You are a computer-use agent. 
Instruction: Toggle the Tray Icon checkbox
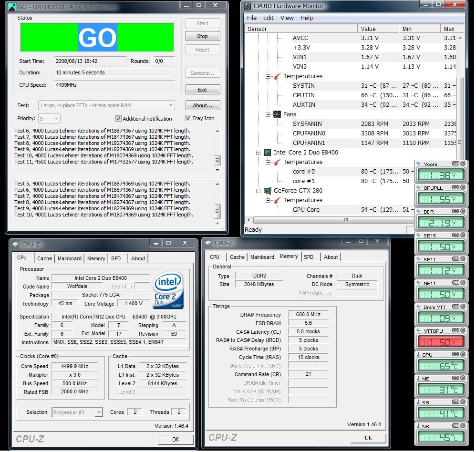coord(188,118)
